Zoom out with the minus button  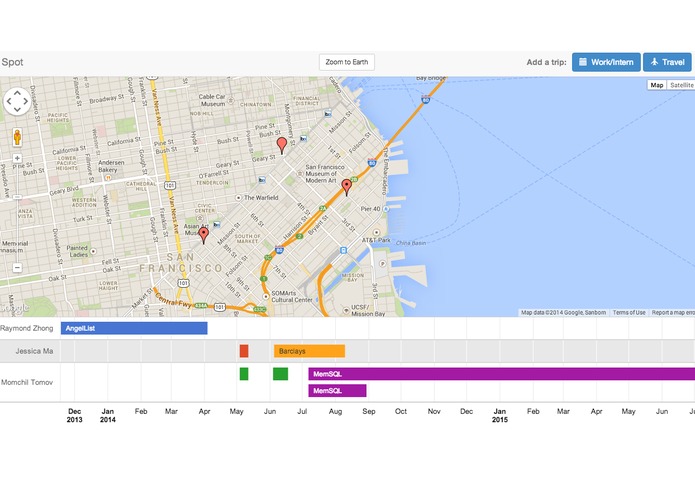point(17,268)
